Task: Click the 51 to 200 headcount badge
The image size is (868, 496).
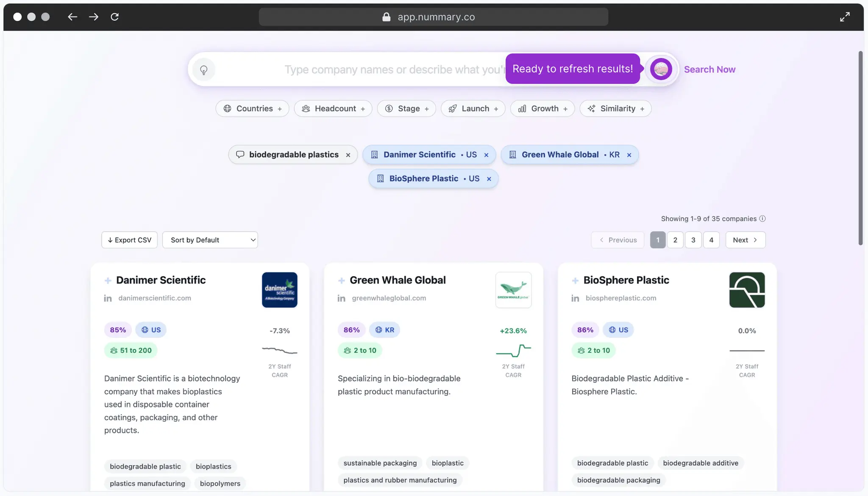Action: pos(131,350)
